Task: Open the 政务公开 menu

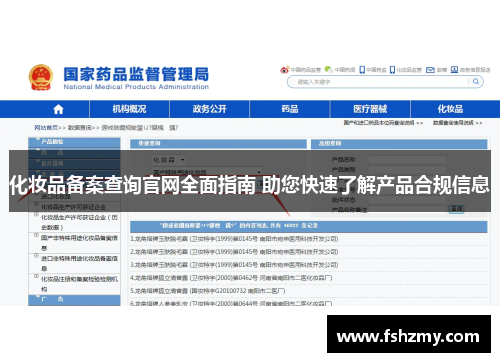Action: pyautogui.click(x=209, y=109)
